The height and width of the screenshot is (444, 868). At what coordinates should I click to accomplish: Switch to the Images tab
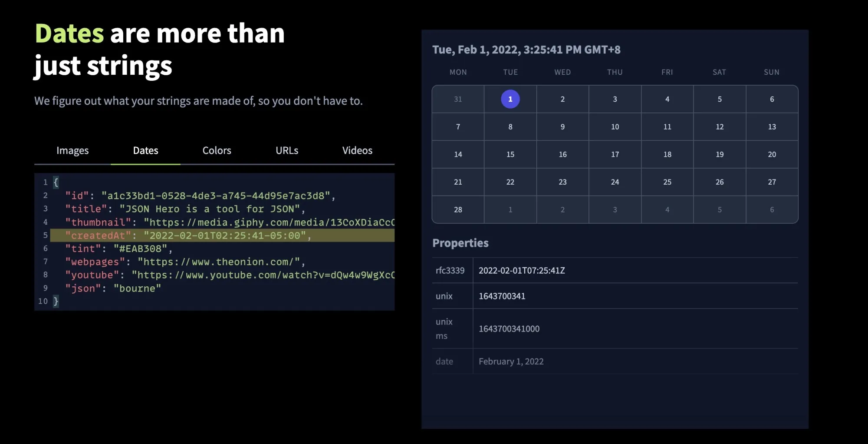coord(72,151)
